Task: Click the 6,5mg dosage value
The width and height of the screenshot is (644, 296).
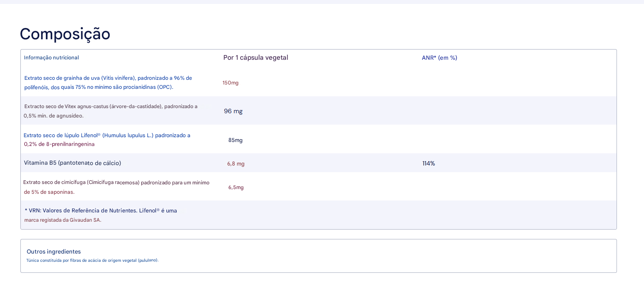Action: [x=236, y=188]
